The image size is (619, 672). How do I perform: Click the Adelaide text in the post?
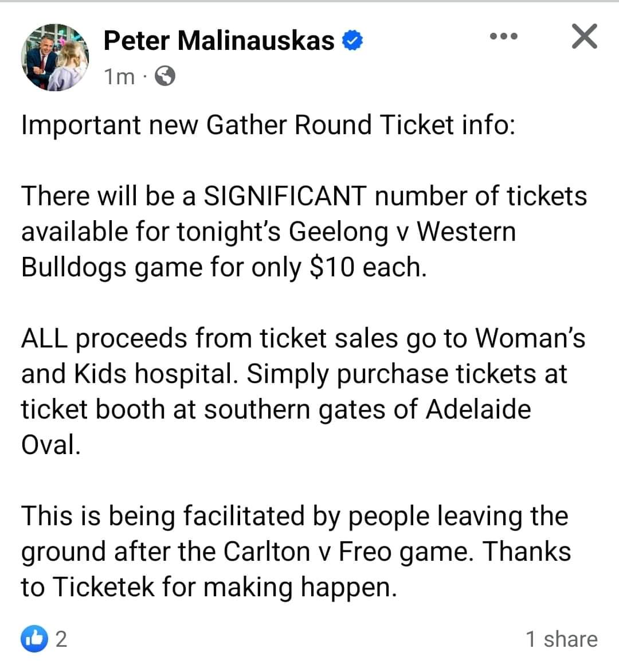(x=478, y=409)
